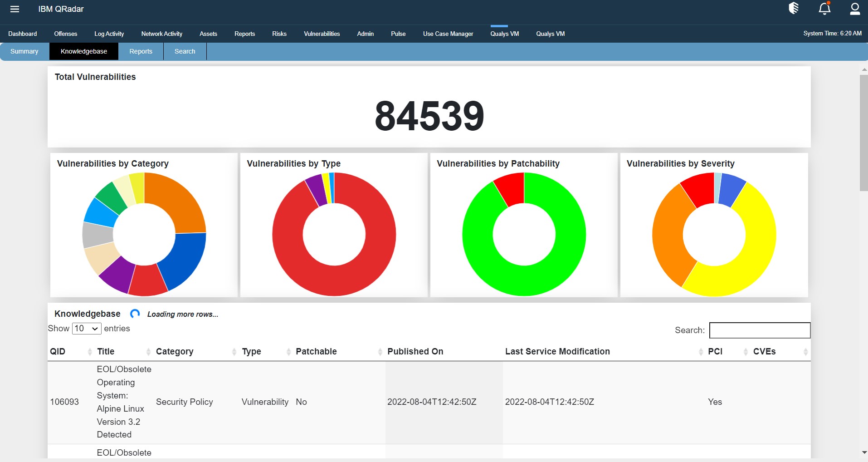This screenshot has height=462, width=868.
Task: Open the Show entries dropdown
Action: 86,328
